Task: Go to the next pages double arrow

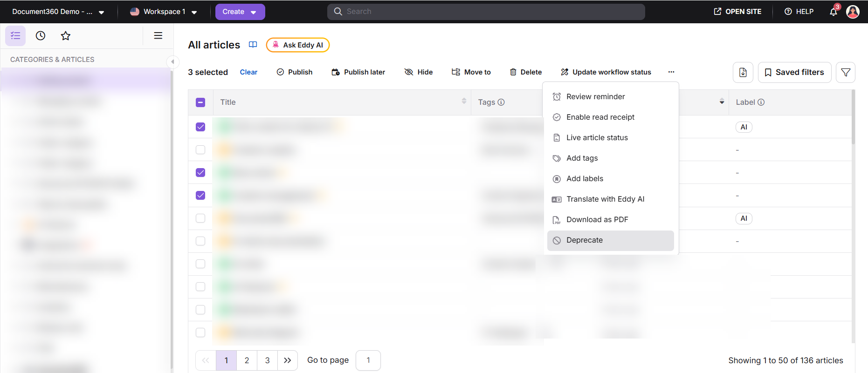Action: tap(288, 360)
